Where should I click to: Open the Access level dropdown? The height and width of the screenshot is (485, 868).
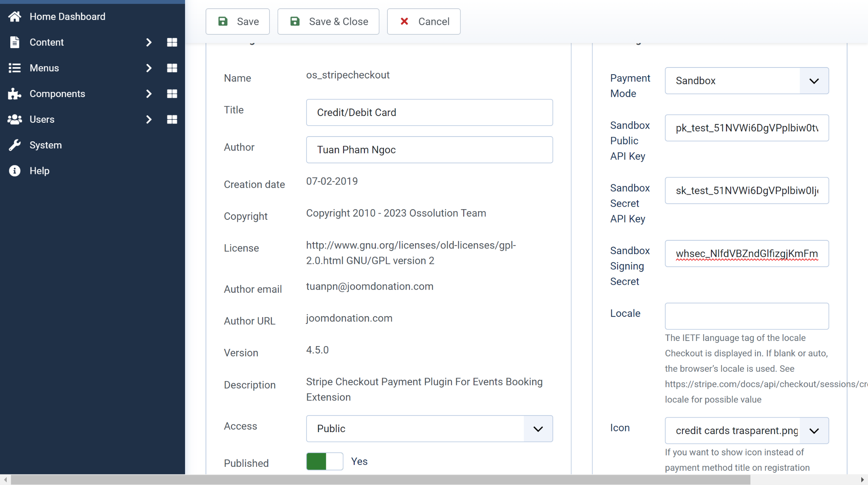pyautogui.click(x=429, y=429)
